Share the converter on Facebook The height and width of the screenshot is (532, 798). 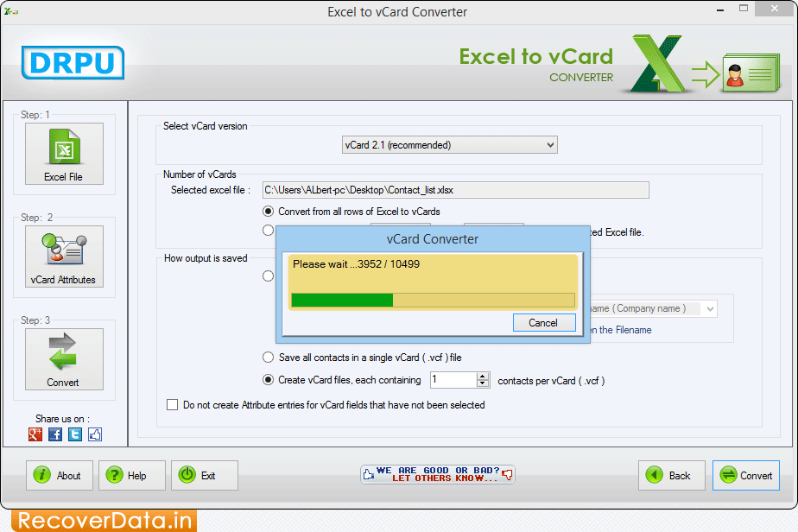click(x=54, y=434)
